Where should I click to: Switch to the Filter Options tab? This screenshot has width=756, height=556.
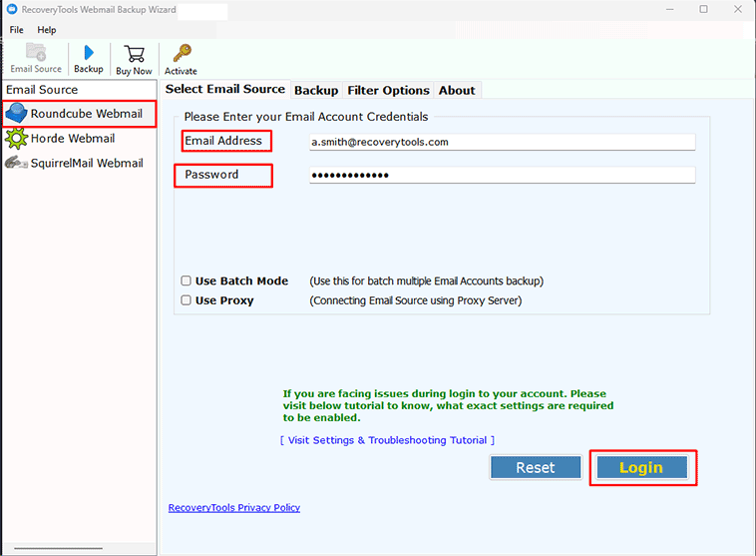click(x=388, y=90)
